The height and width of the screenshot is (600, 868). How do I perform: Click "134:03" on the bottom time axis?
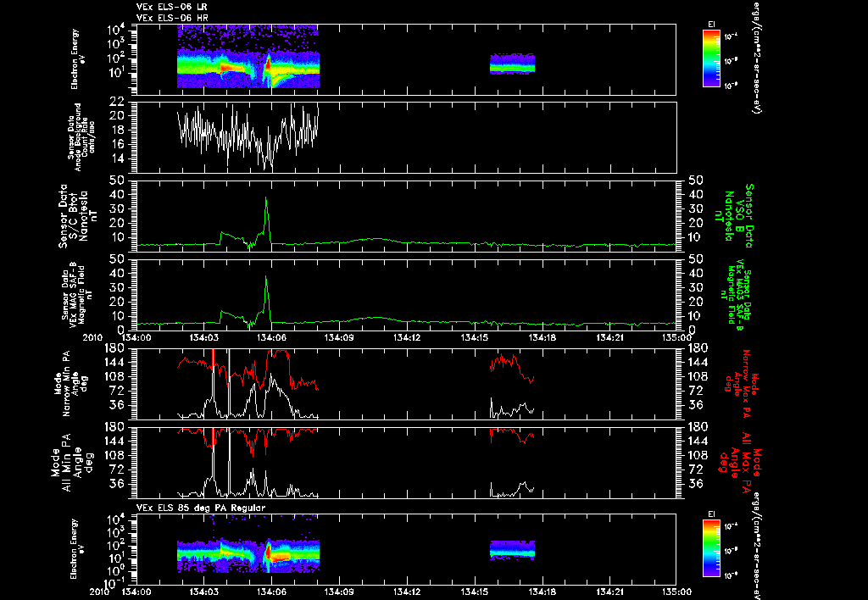[203, 592]
